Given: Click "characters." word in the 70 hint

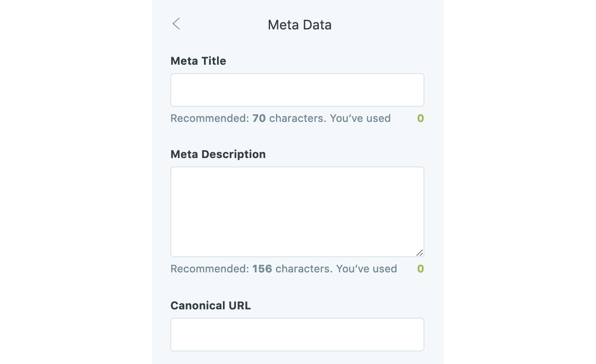Looking at the screenshot, I should (297, 119).
